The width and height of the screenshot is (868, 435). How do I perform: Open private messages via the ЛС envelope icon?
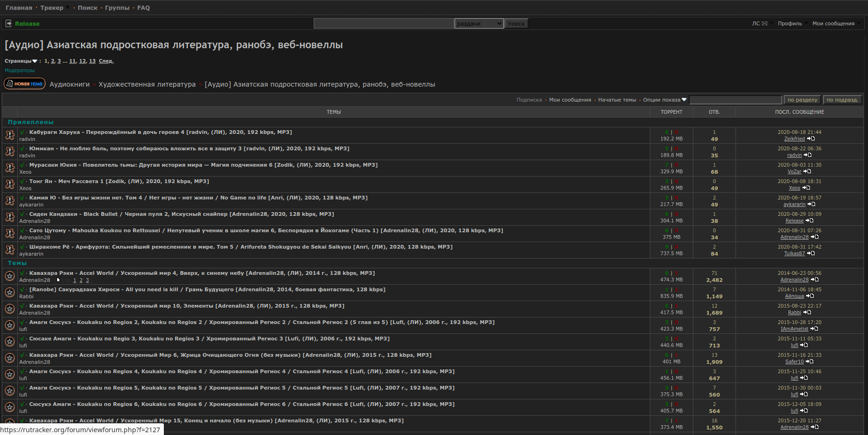(x=765, y=23)
